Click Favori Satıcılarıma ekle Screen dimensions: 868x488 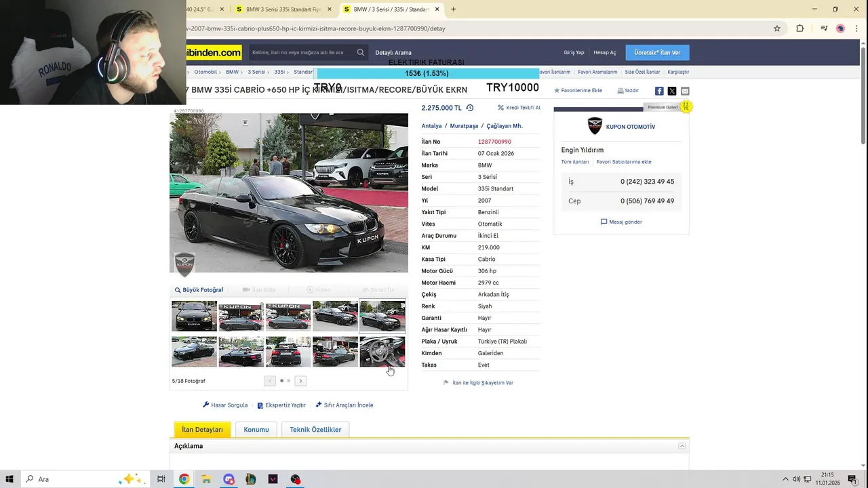pos(624,162)
